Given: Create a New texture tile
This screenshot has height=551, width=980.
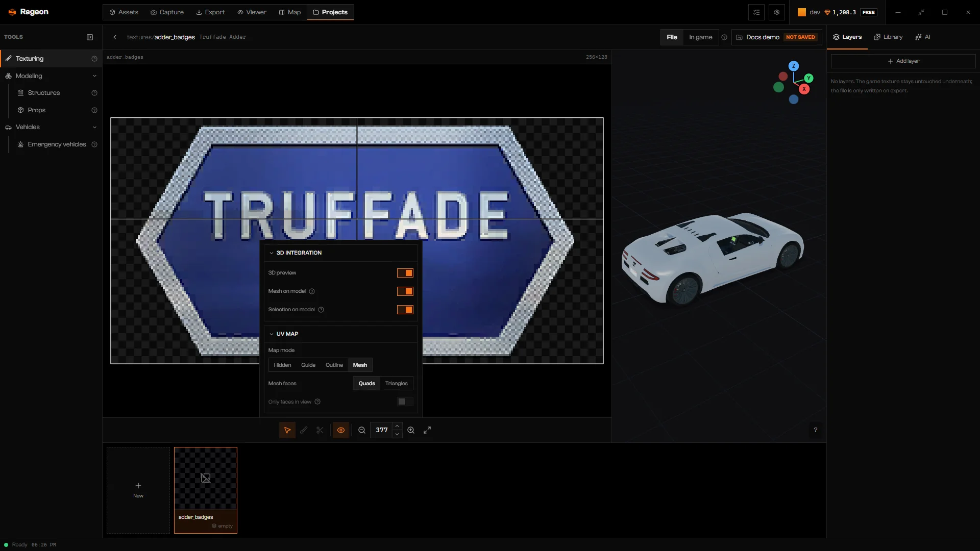Looking at the screenshot, I should 138,490.
